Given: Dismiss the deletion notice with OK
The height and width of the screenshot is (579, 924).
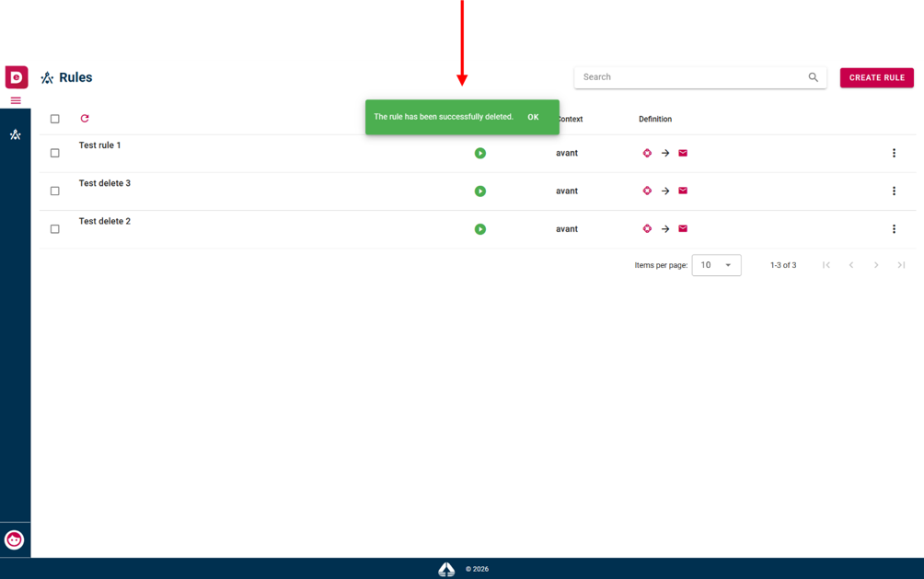Looking at the screenshot, I should point(533,117).
